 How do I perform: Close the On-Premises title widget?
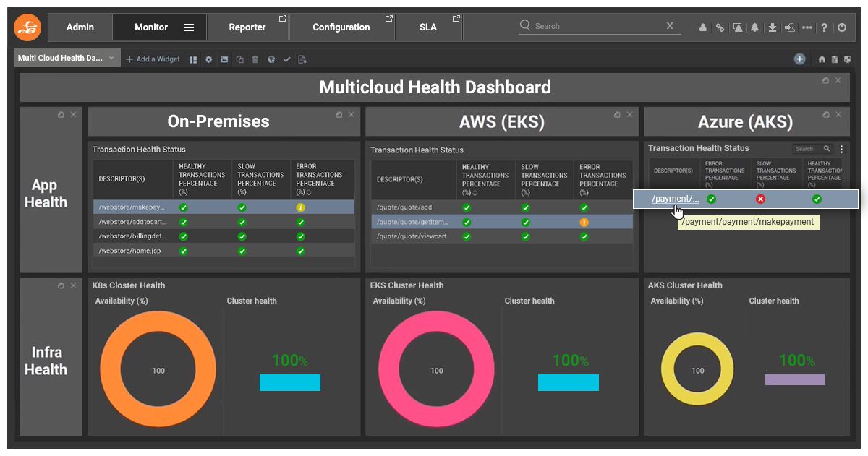(x=352, y=114)
